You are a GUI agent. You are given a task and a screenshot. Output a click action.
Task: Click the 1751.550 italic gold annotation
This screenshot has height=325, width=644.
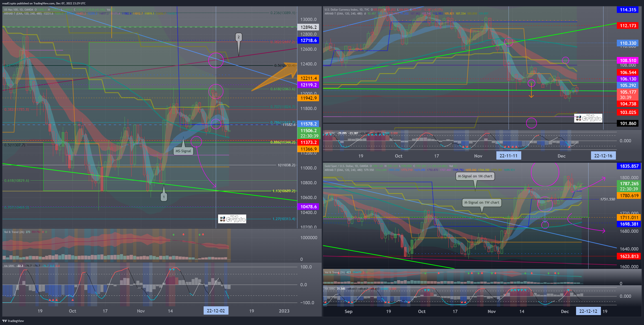(x=608, y=199)
